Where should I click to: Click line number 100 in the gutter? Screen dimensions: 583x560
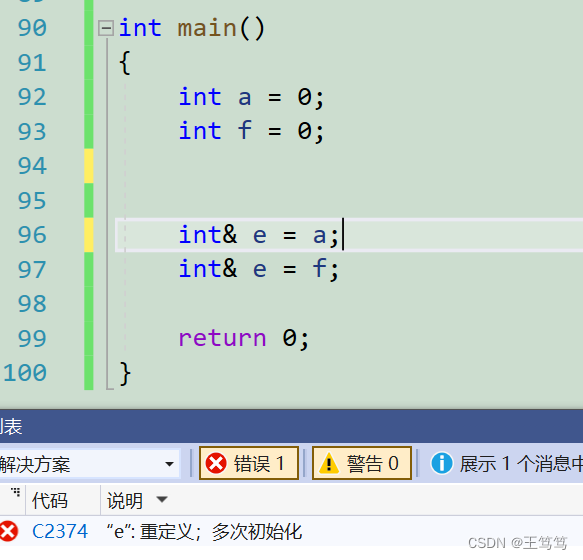pos(25,373)
